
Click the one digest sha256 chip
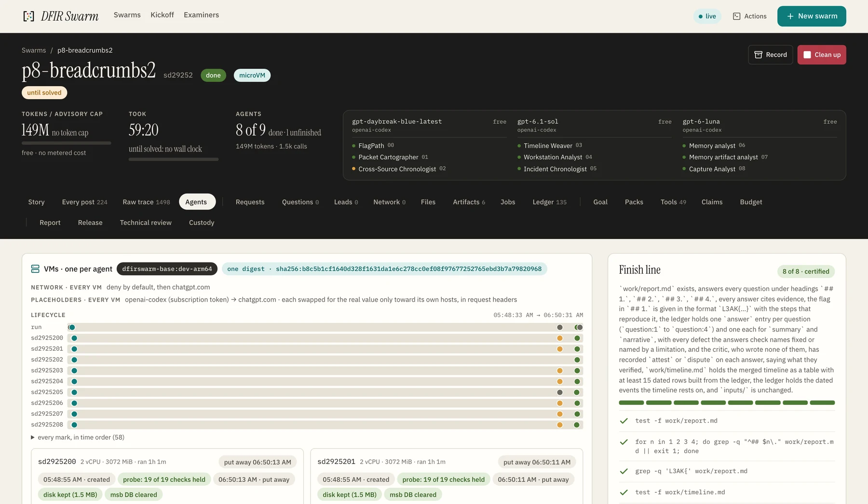384,269
